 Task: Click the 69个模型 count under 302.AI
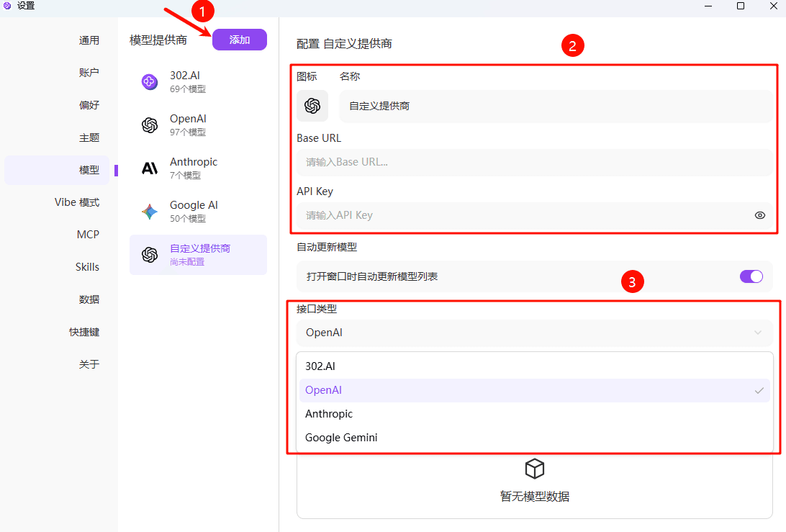[x=187, y=89]
